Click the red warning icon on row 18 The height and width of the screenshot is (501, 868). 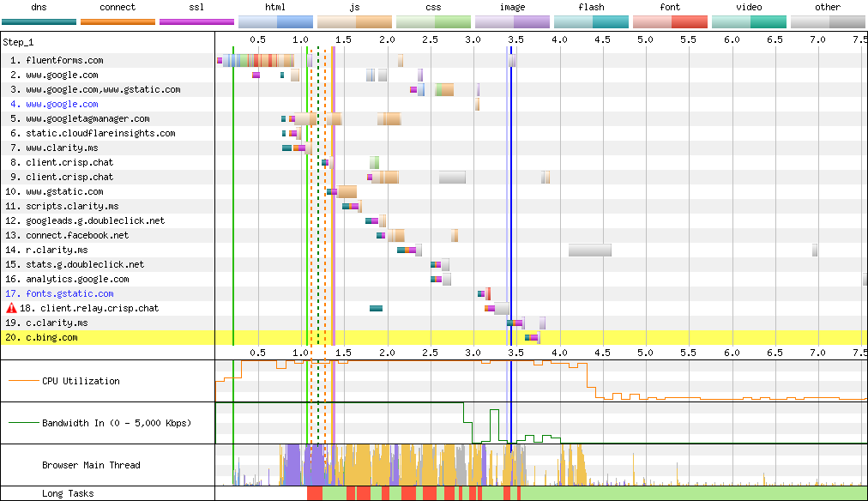(11, 308)
